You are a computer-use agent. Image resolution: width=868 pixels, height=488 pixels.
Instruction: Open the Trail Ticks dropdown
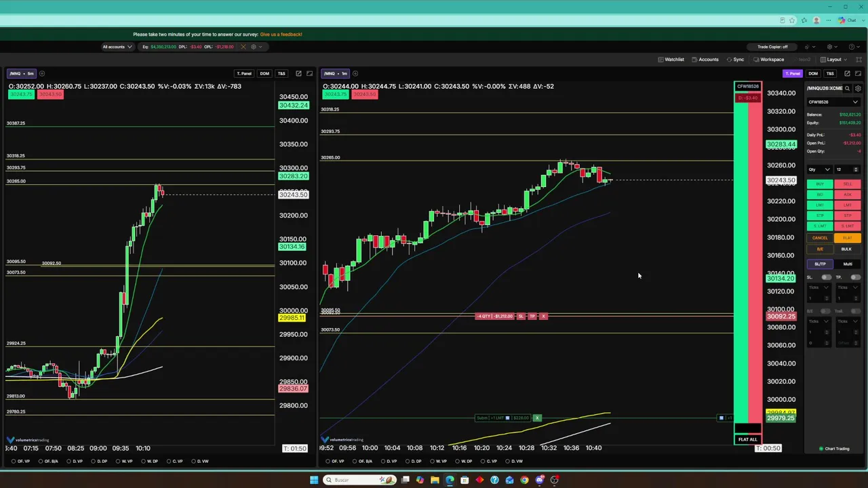(848, 321)
